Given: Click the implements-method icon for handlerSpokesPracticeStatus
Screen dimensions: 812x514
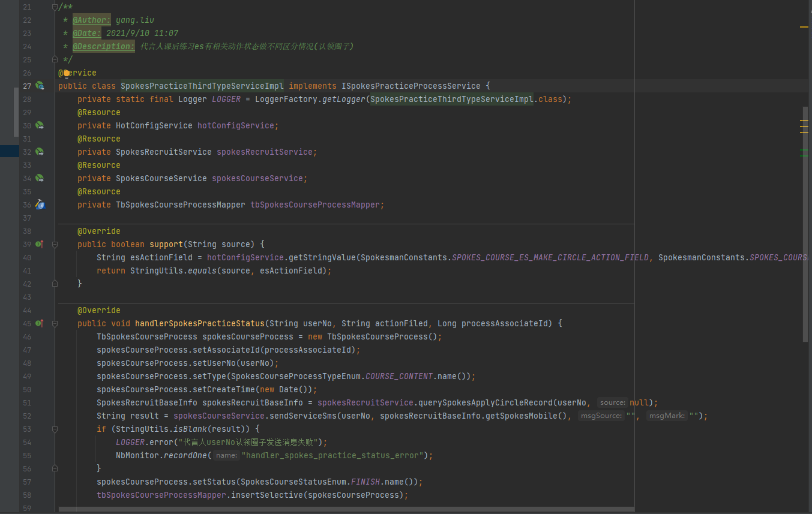Looking at the screenshot, I should [40, 323].
